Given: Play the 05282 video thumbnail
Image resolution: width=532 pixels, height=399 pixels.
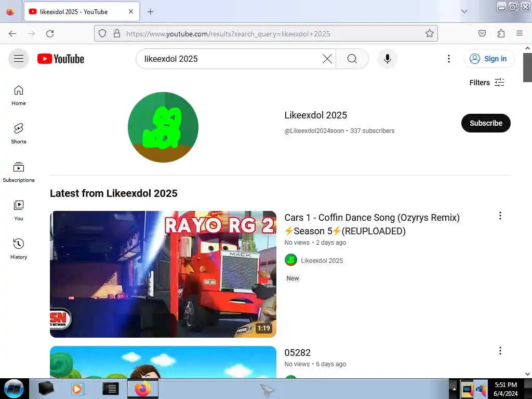Looking at the screenshot, I should [x=163, y=362].
